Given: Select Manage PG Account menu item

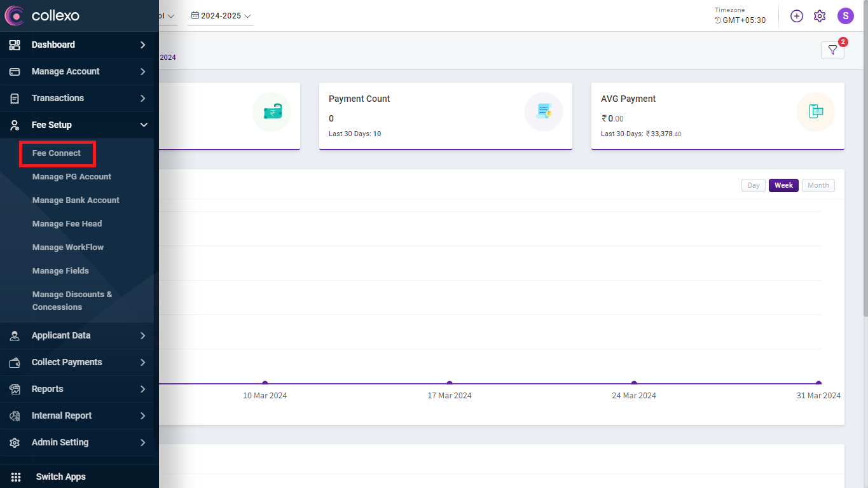Looking at the screenshot, I should (72, 177).
